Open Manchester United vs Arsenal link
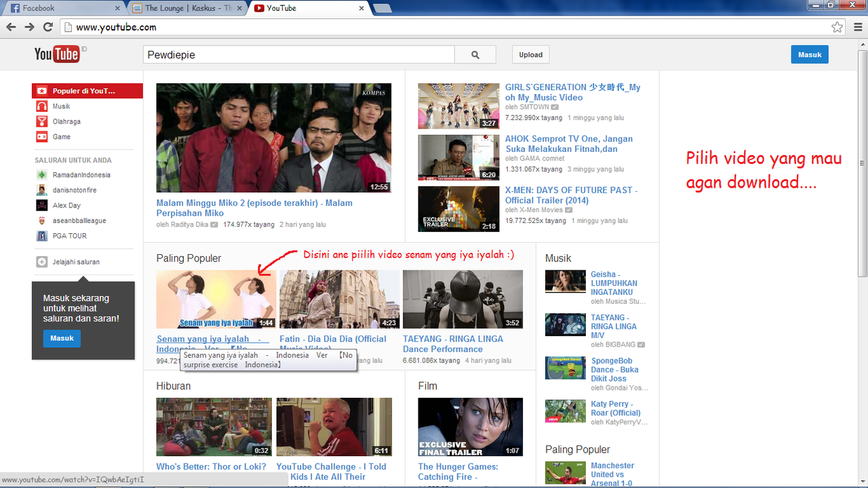Screen dimensions: 868x488 612,474
